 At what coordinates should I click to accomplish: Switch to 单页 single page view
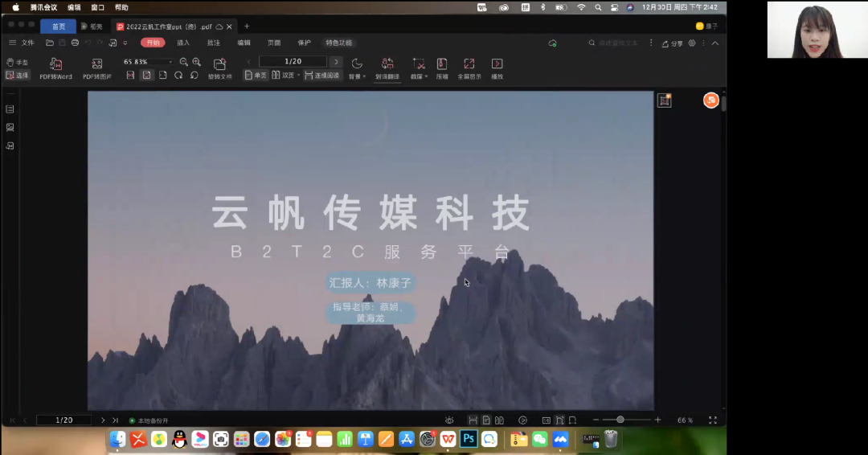point(256,76)
